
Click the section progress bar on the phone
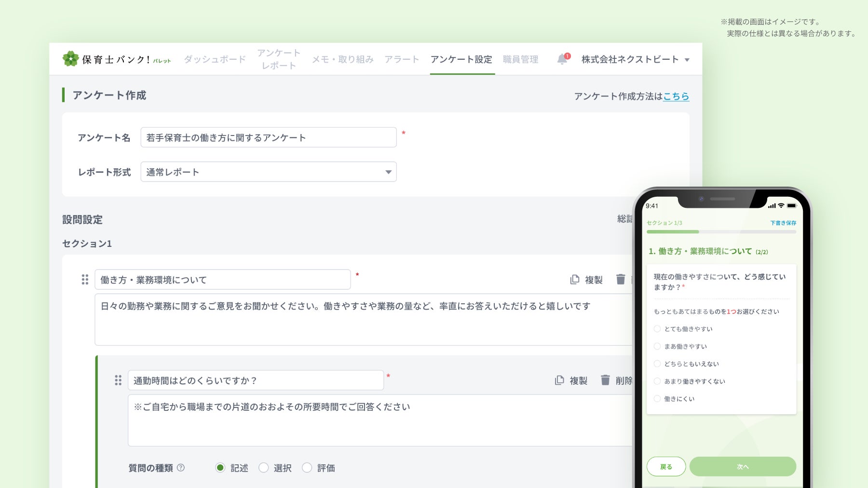coord(721,232)
